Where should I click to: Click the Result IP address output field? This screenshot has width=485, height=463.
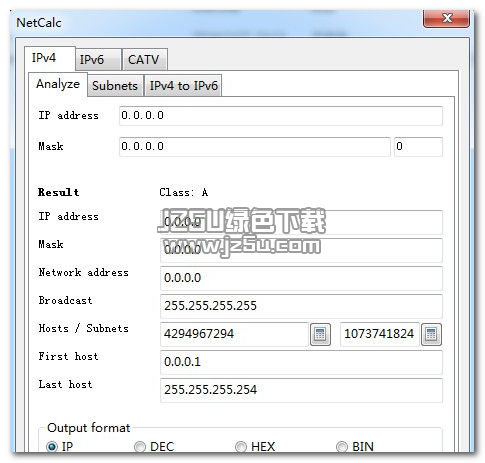(x=301, y=222)
